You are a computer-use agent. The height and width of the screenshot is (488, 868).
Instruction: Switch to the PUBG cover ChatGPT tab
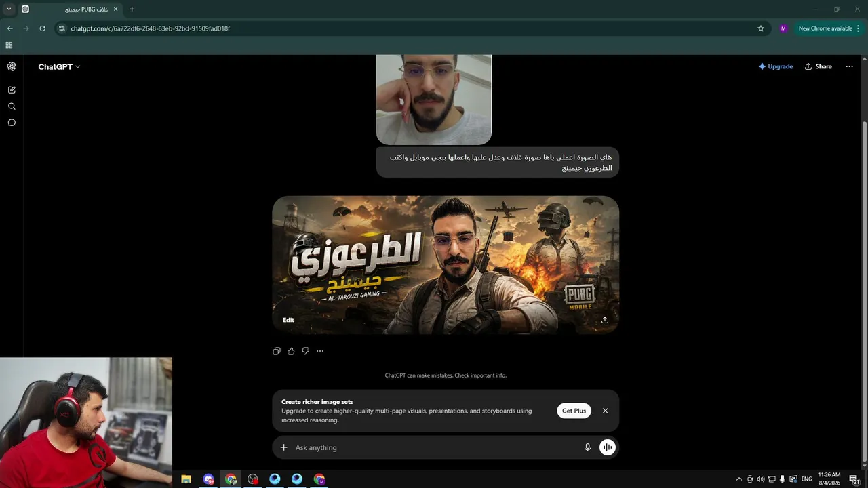tap(70, 9)
